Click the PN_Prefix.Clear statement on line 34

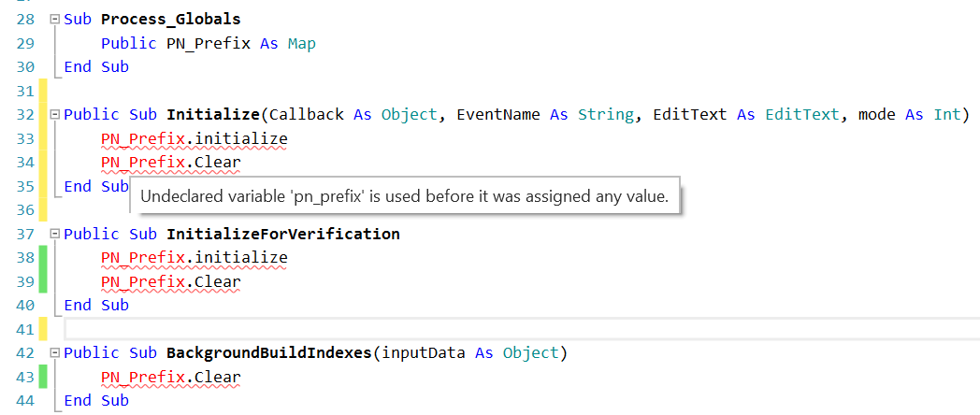(170, 163)
